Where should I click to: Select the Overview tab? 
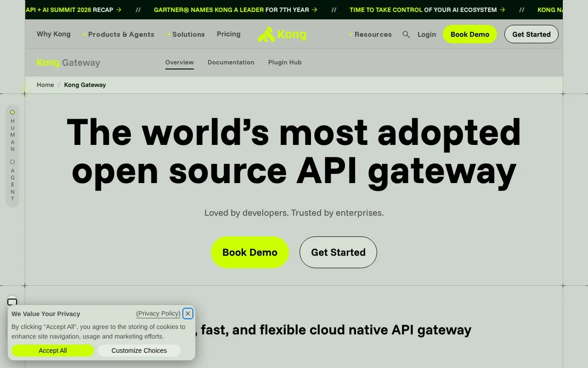(x=180, y=63)
